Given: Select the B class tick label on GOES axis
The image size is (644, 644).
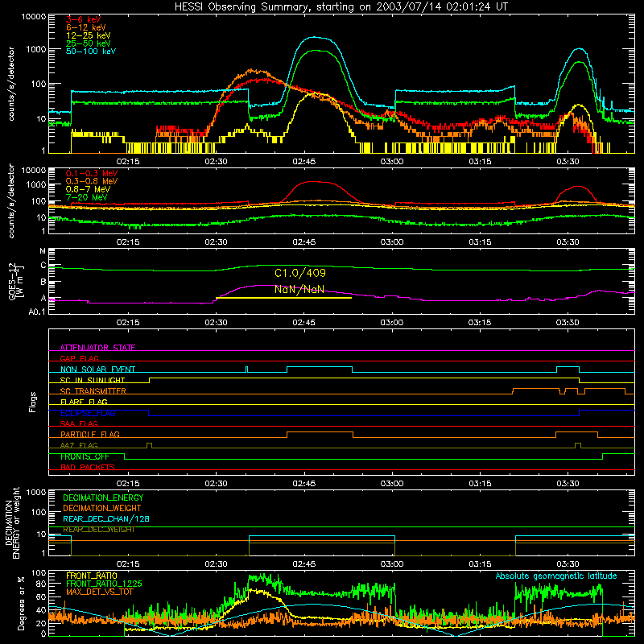Looking at the screenshot, I should click(x=43, y=283).
